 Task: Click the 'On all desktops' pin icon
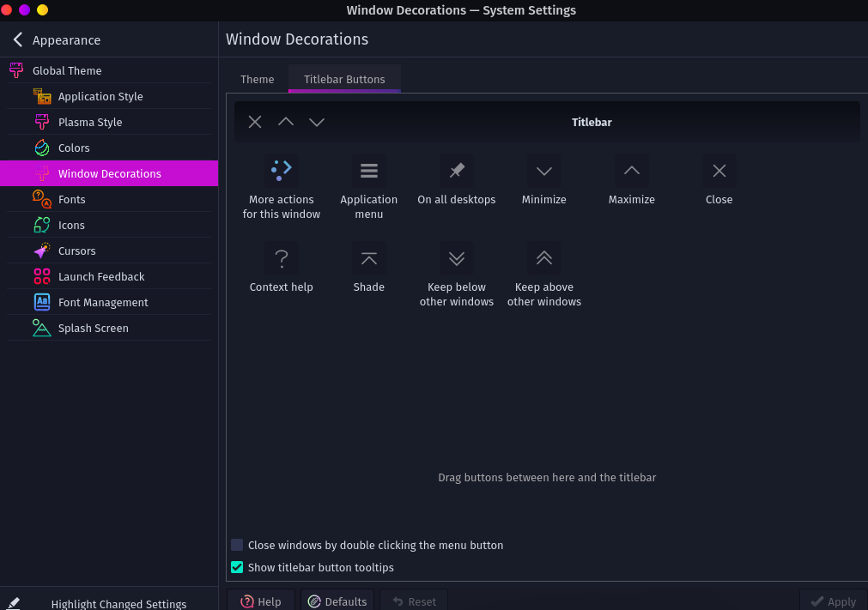coord(457,170)
